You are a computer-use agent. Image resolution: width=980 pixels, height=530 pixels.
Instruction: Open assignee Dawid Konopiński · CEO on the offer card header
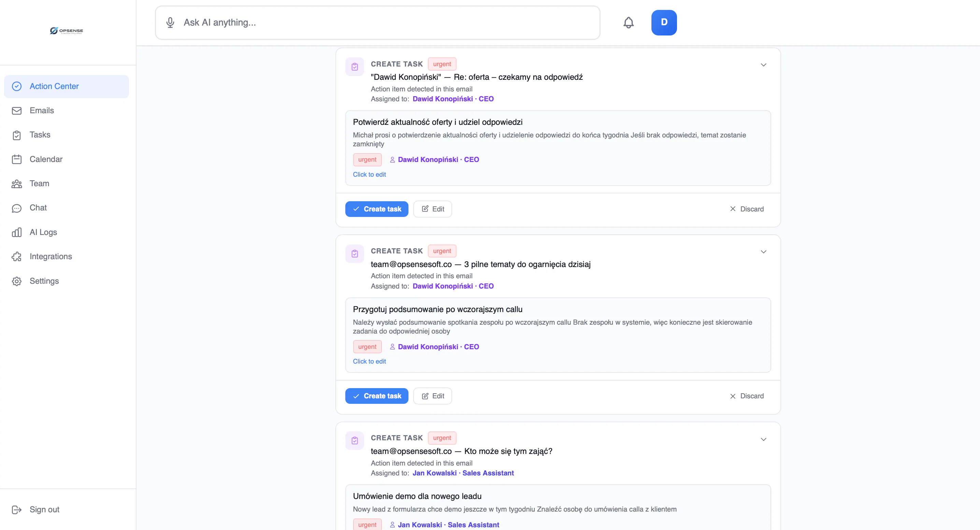pyautogui.click(x=453, y=99)
